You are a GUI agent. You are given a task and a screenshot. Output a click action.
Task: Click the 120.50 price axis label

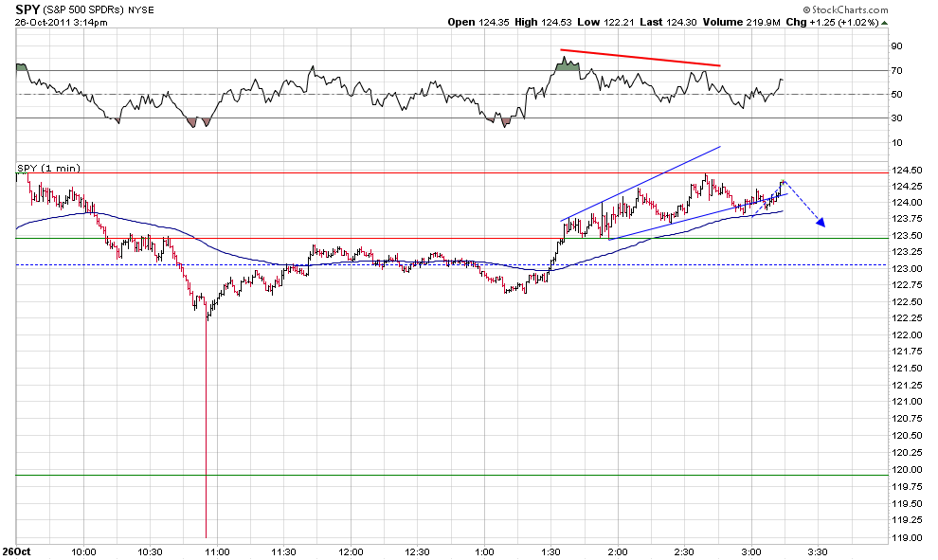(x=907, y=436)
